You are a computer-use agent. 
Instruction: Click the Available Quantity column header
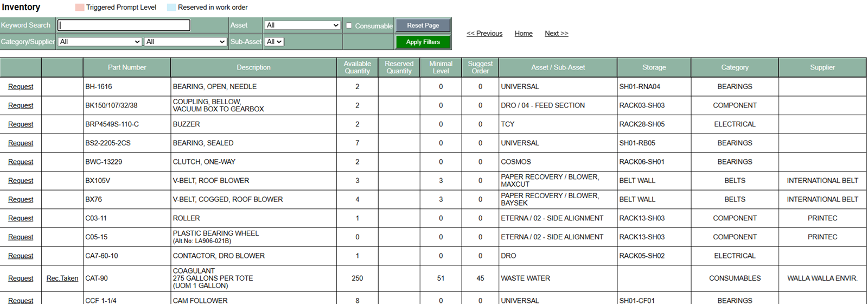(x=357, y=67)
